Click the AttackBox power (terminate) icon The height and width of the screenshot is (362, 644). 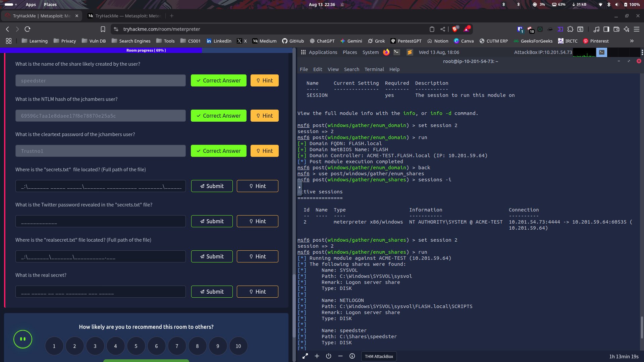[329, 356]
